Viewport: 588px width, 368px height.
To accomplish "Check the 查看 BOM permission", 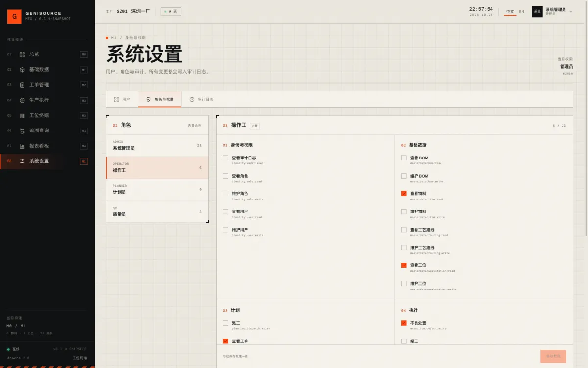I will (x=404, y=158).
